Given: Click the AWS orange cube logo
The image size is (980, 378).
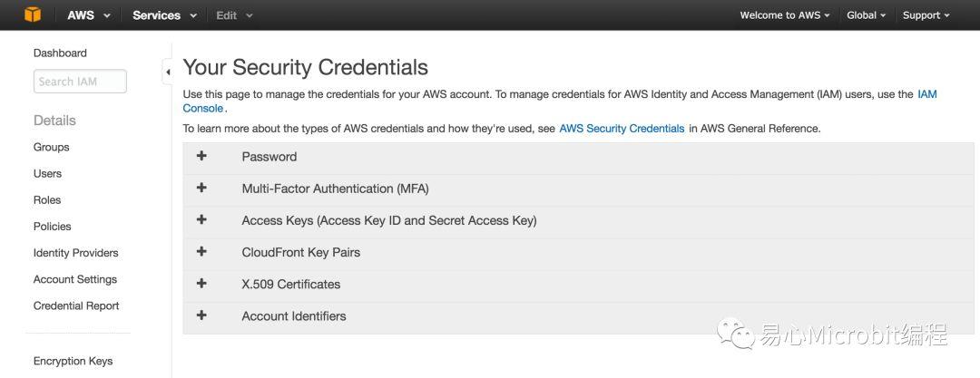Looking at the screenshot, I should (33, 15).
